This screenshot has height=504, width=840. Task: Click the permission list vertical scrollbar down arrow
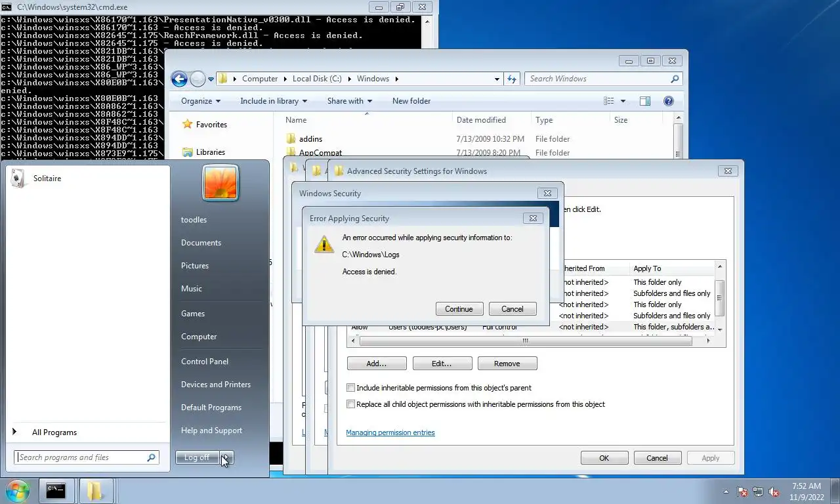pyautogui.click(x=720, y=329)
